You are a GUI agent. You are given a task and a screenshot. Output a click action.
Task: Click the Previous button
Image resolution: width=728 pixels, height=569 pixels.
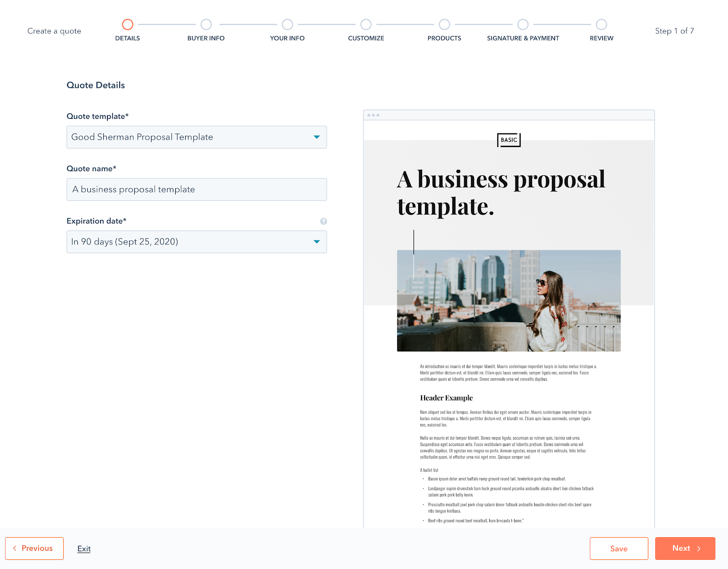34,548
